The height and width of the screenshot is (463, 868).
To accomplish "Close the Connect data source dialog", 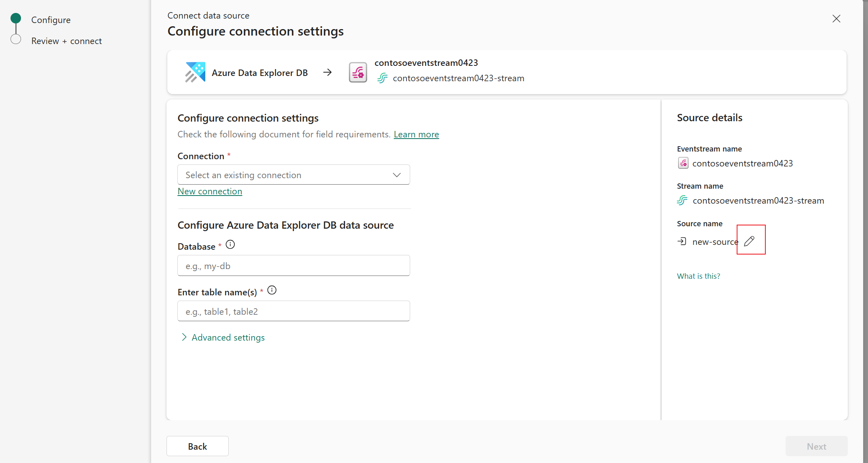I will click(836, 19).
